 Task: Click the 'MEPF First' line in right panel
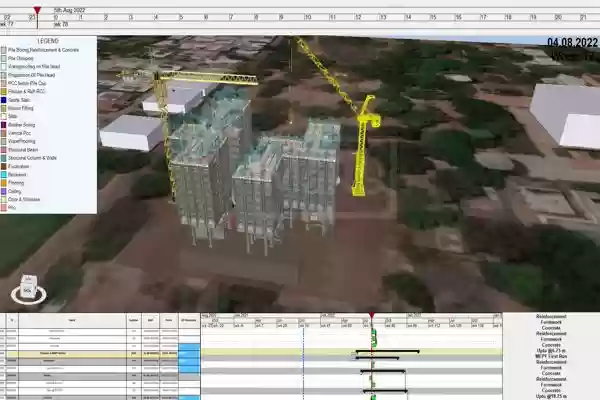551,356
